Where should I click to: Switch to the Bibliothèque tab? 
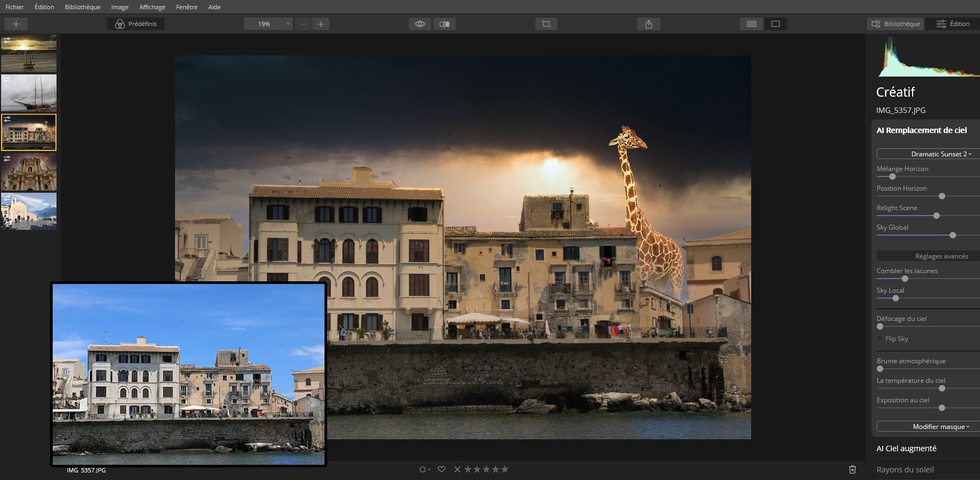[896, 24]
